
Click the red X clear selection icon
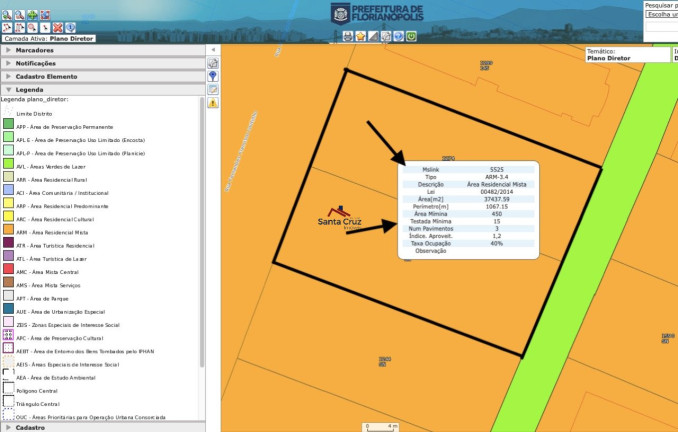[58, 28]
